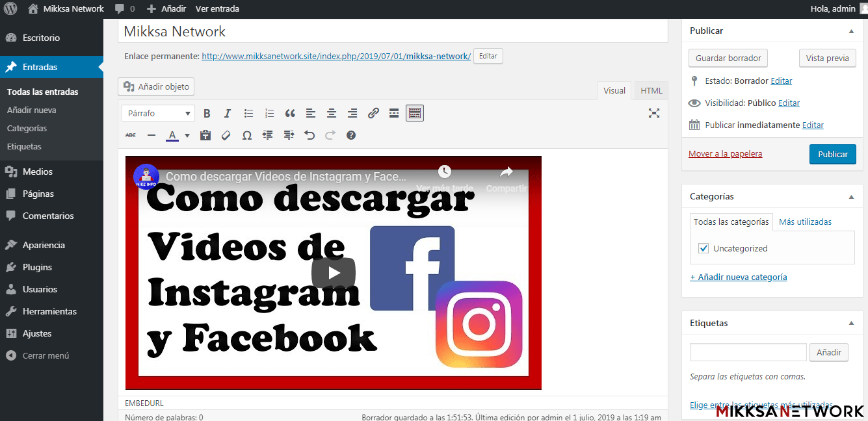
Task: Click the blue Publicar button
Action: [832, 154]
